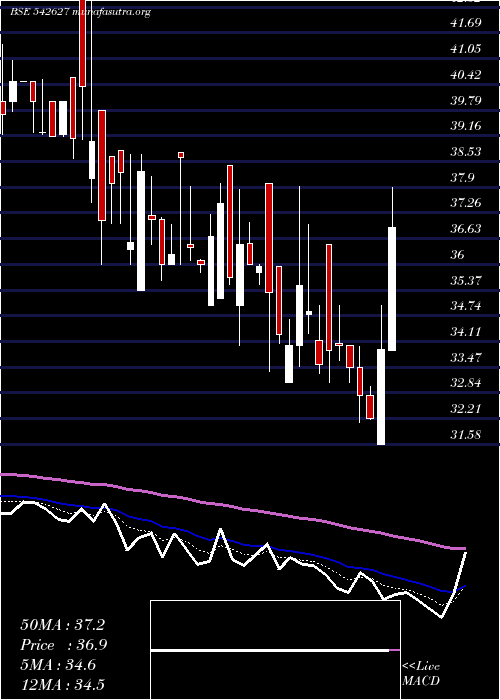Click the 37.9 price axis label

tap(462, 178)
